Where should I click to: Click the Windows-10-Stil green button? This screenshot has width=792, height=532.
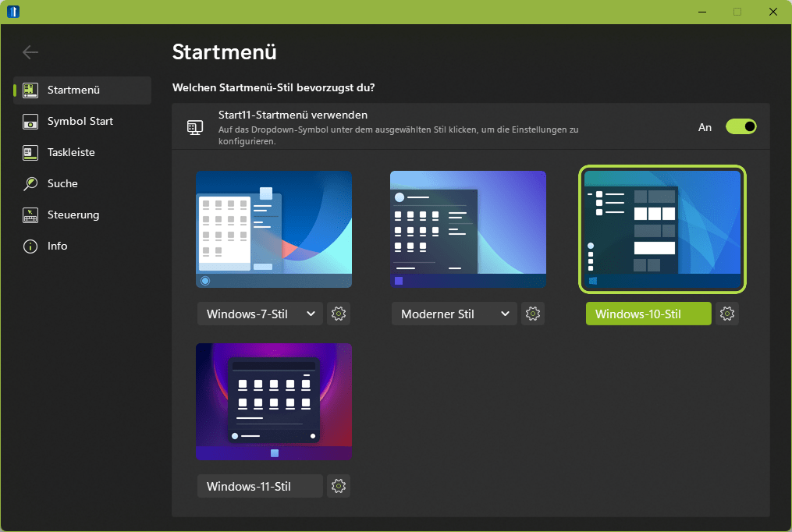click(648, 314)
